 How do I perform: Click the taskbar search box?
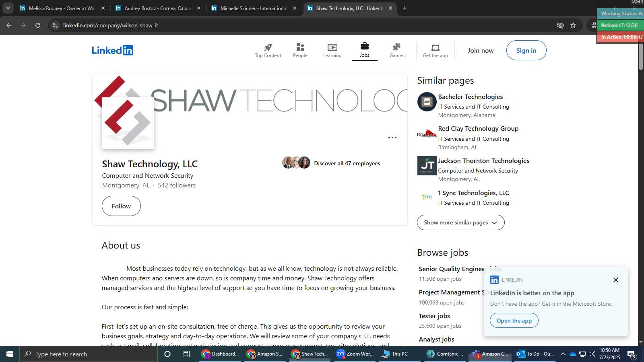tap(89, 354)
